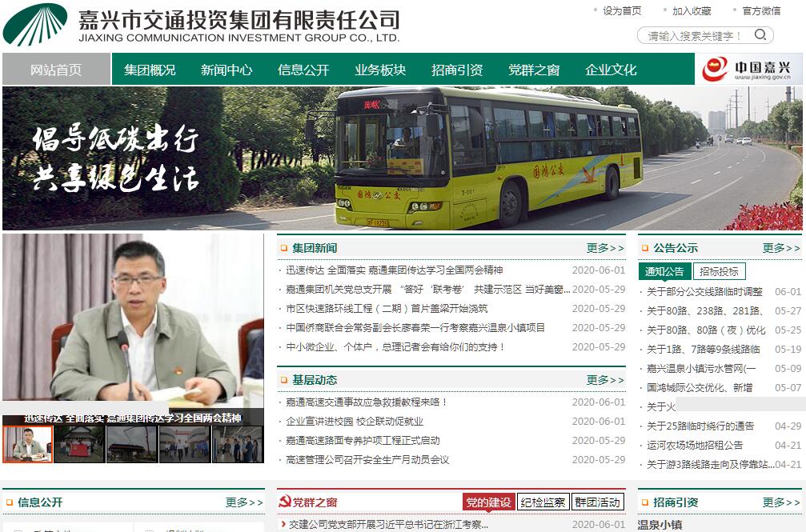
Task: Click the search magnifier icon
Action: (760, 35)
